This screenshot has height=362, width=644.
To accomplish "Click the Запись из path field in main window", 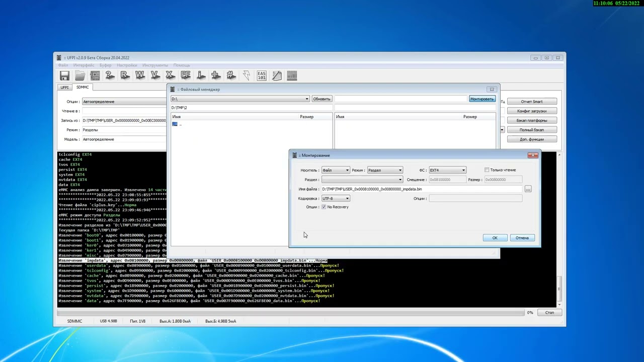I will click(124, 121).
